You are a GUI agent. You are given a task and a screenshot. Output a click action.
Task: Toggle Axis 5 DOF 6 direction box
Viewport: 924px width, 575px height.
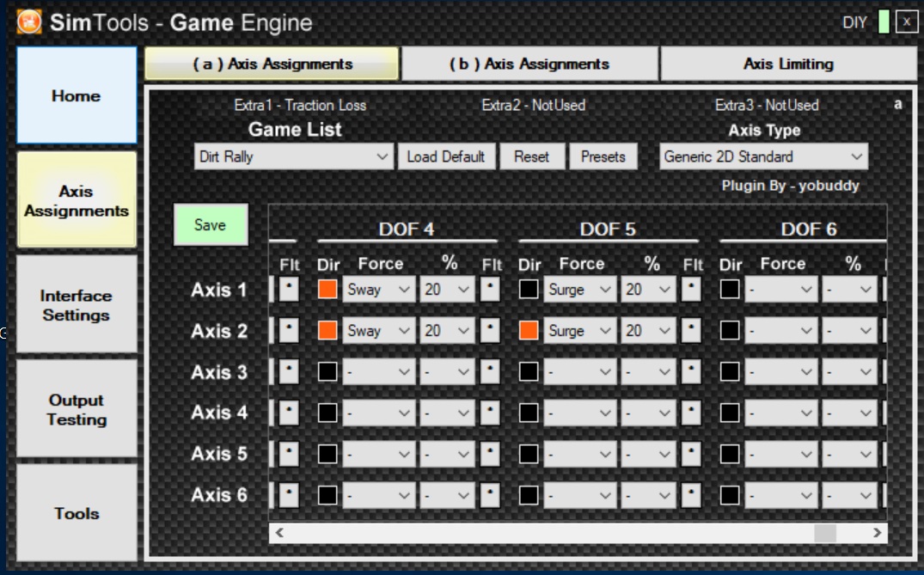[x=730, y=454]
